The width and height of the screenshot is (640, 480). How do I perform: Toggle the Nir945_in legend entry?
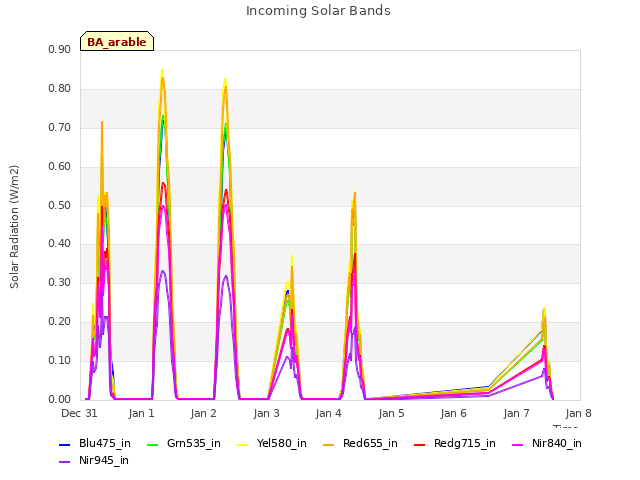pos(94,460)
